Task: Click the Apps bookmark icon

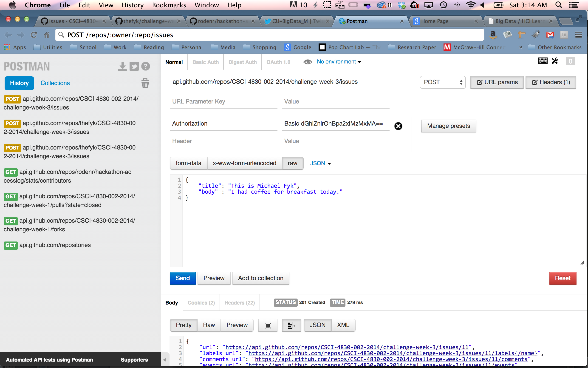Action: pos(15,47)
